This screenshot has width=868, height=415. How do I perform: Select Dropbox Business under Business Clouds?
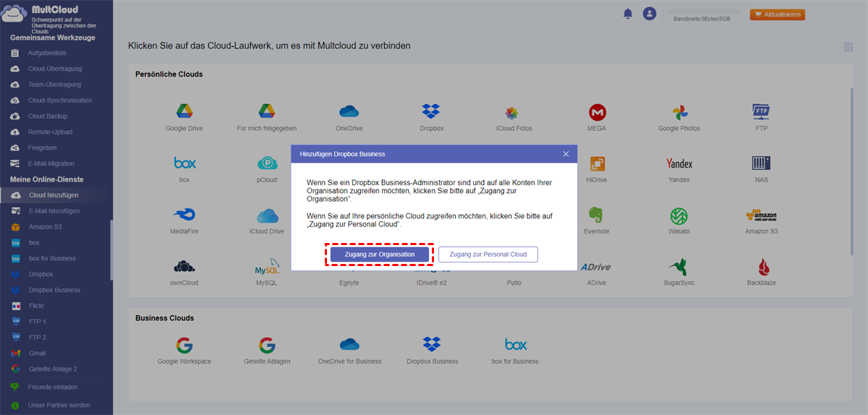point(432,345)
